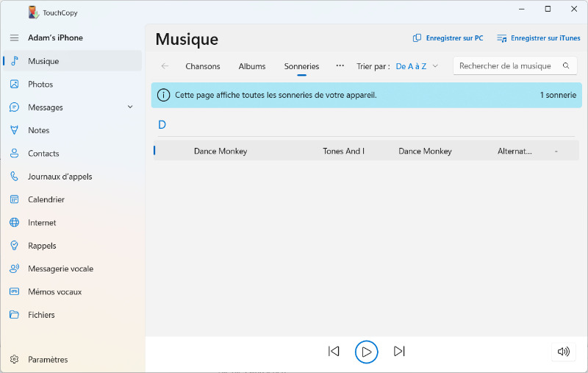This screenshot has width=588, height=373.
Task: Open Calendrier in the sidebar
Action: [46, 199]
